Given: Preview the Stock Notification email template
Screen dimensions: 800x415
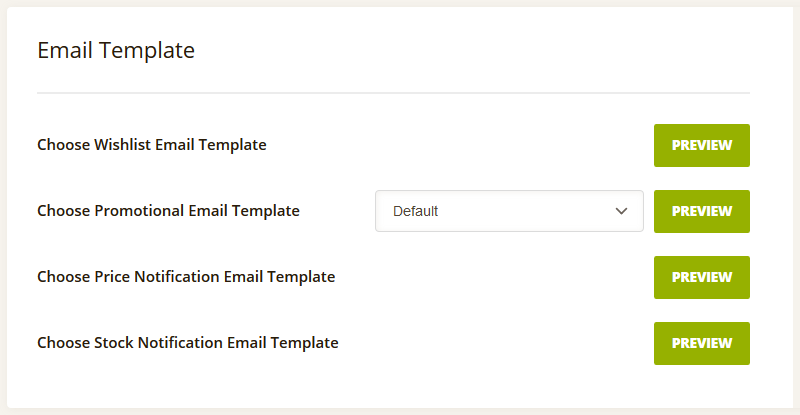Looking at the screenshot, I should pyautogui.click(x=702, y=343).
